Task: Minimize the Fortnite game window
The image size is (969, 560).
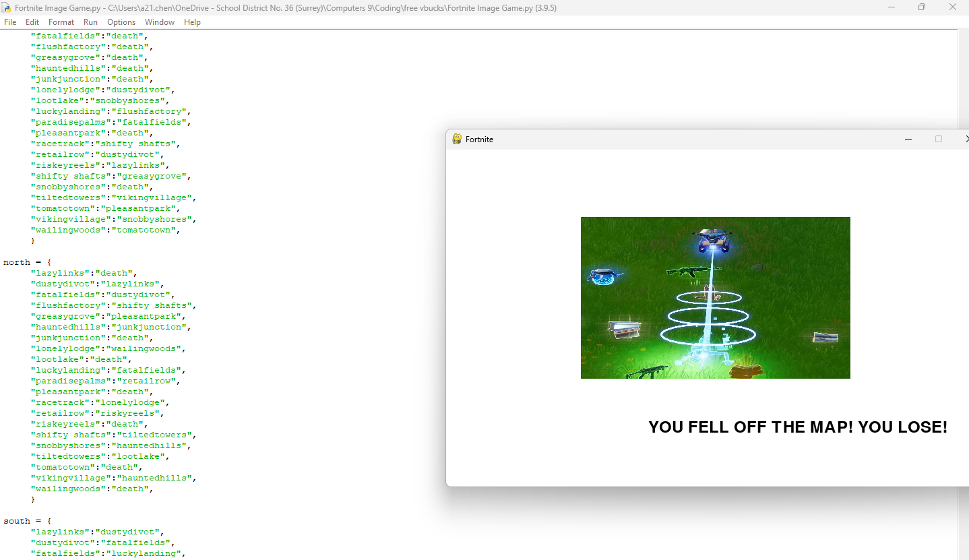Action: (908, 139)
